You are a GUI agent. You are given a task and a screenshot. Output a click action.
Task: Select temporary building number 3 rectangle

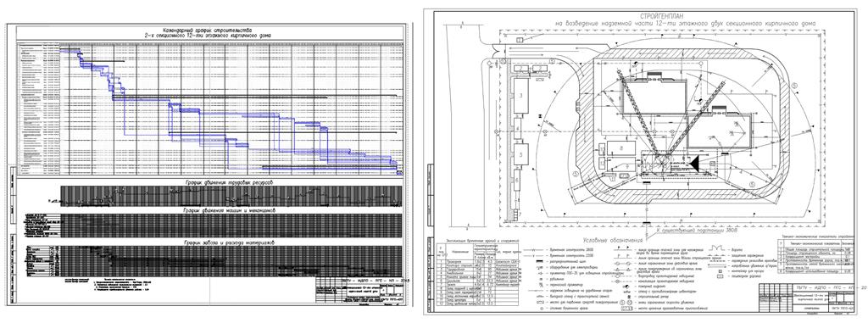tap(521, 95)
